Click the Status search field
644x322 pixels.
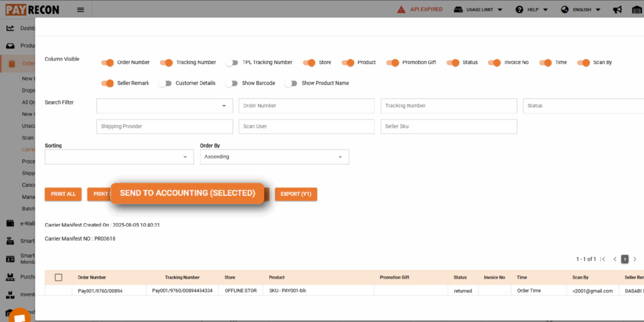pos(583,106)
